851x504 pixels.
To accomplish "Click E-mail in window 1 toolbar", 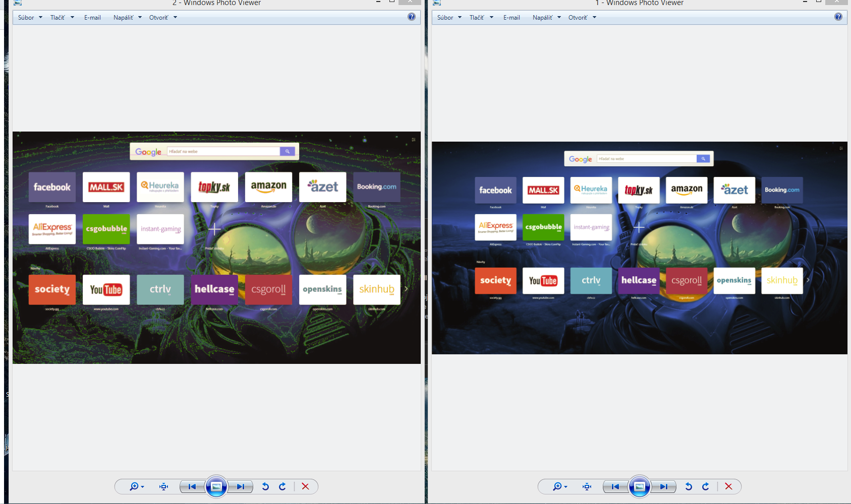I will (x=512, y=18).
